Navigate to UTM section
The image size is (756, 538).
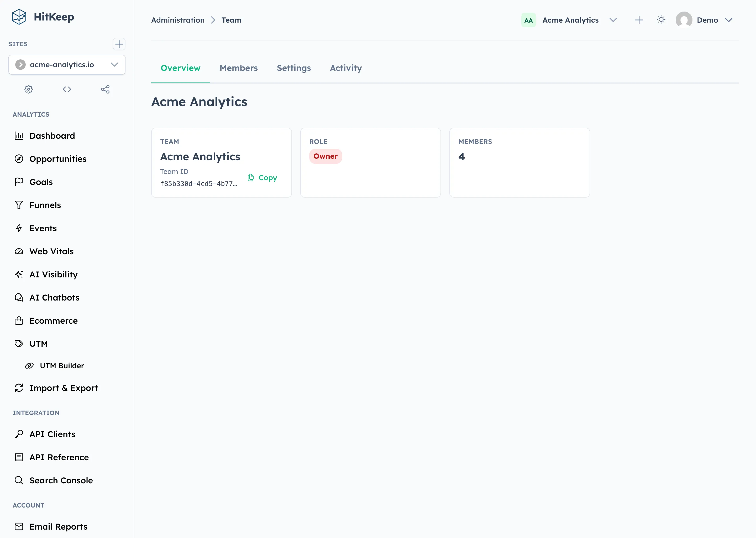click(x=67, y=344)
